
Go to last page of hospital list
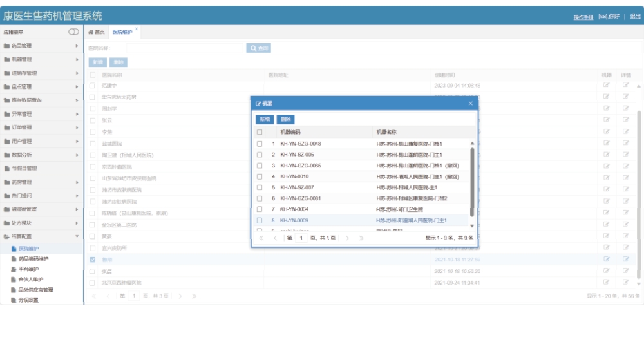194,296
